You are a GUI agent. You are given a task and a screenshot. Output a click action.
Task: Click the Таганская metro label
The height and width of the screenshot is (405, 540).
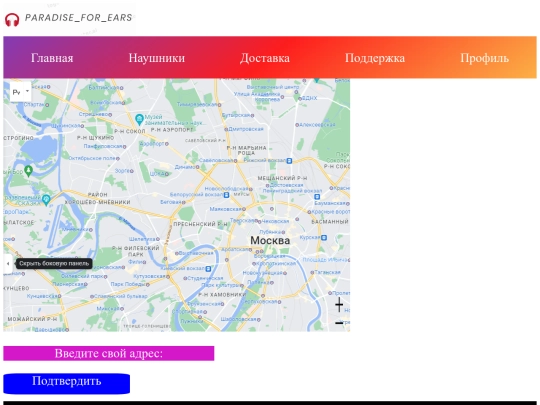coord(327,272)
